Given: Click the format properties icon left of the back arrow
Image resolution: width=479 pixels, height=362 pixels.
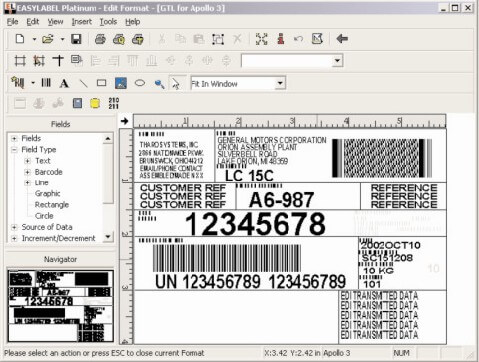Looking at the screenshot, I should click(x=317, y=39).
